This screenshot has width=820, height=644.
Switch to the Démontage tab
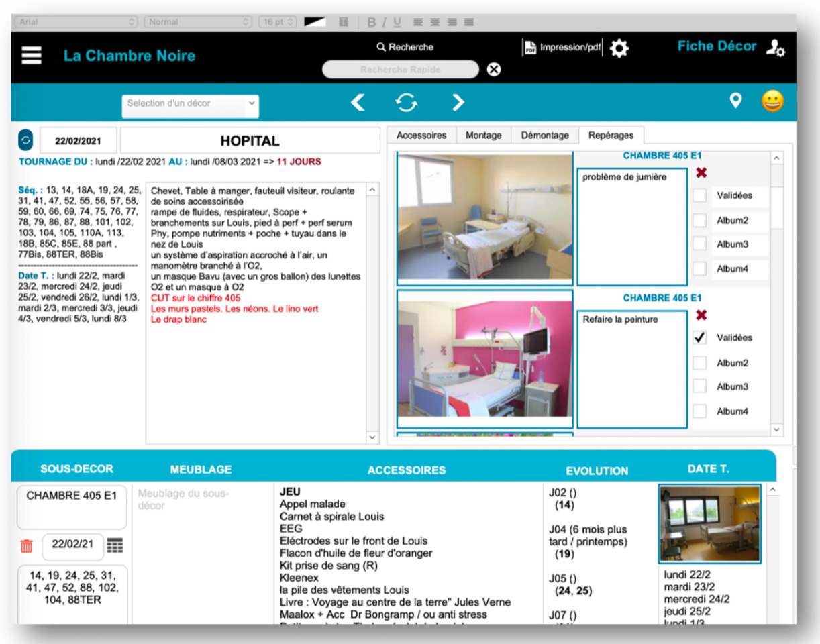(544, 136)
